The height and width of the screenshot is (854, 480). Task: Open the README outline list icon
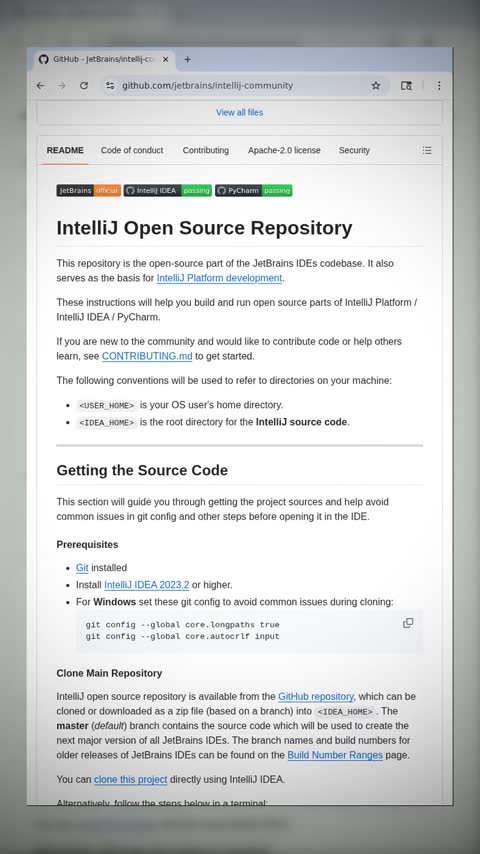[427, 150]
